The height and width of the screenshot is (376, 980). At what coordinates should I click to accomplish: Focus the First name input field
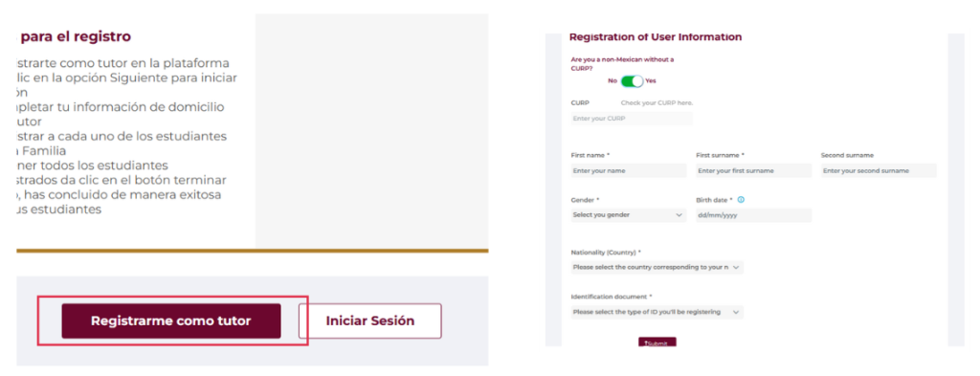[628, 170]
